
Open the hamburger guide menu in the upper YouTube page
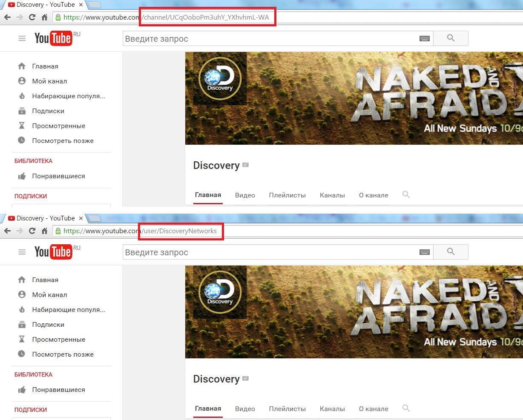(x=22, y=39)
